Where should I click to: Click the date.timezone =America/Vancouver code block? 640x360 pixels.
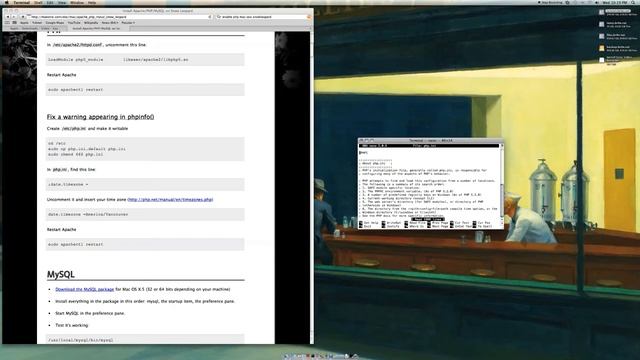pyautogui.click(x=145, y=214)
